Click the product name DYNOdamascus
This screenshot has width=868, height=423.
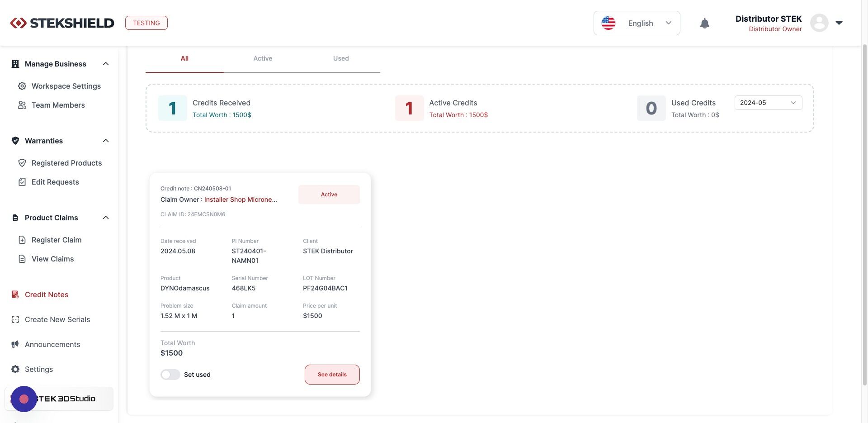coord(185,288)
